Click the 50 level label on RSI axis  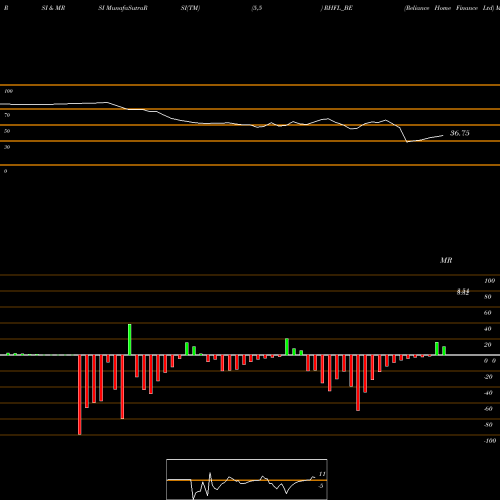[x=7, y=131]
